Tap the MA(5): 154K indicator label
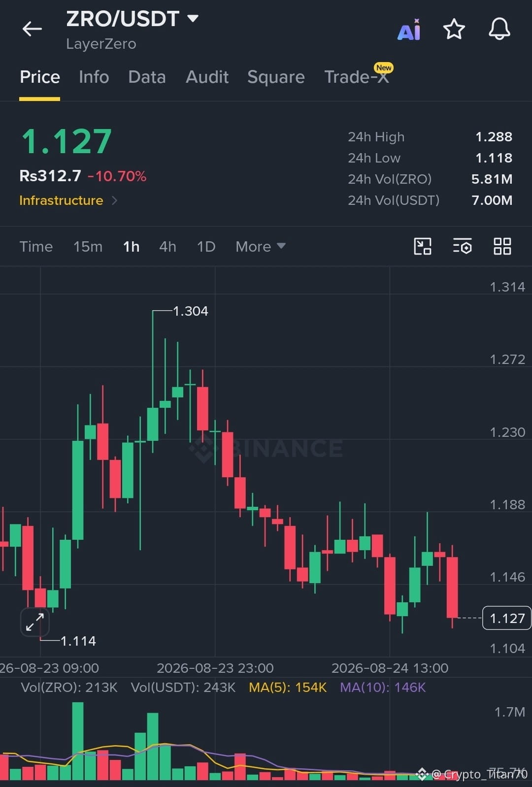This screenshot has width=532, height=787. pos(288,688)
